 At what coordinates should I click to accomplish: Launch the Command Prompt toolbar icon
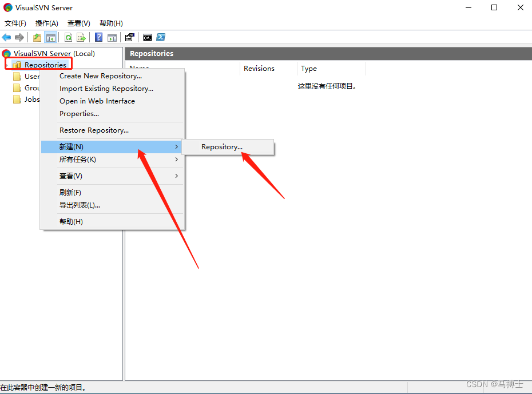tap(148, 37)
